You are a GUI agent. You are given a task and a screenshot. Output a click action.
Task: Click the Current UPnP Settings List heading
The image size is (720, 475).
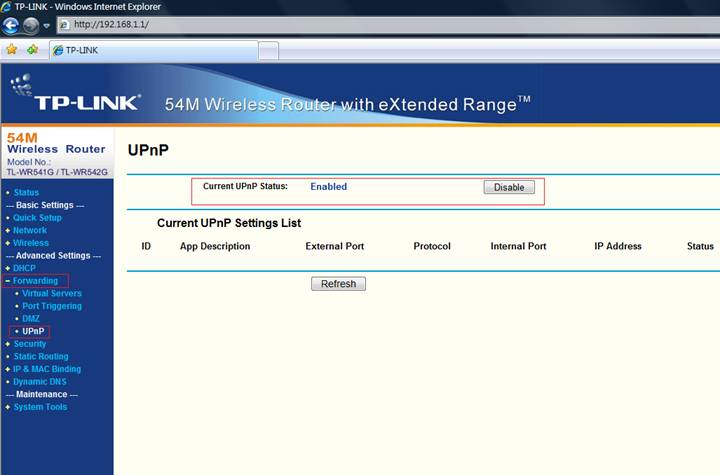point(229,223)
